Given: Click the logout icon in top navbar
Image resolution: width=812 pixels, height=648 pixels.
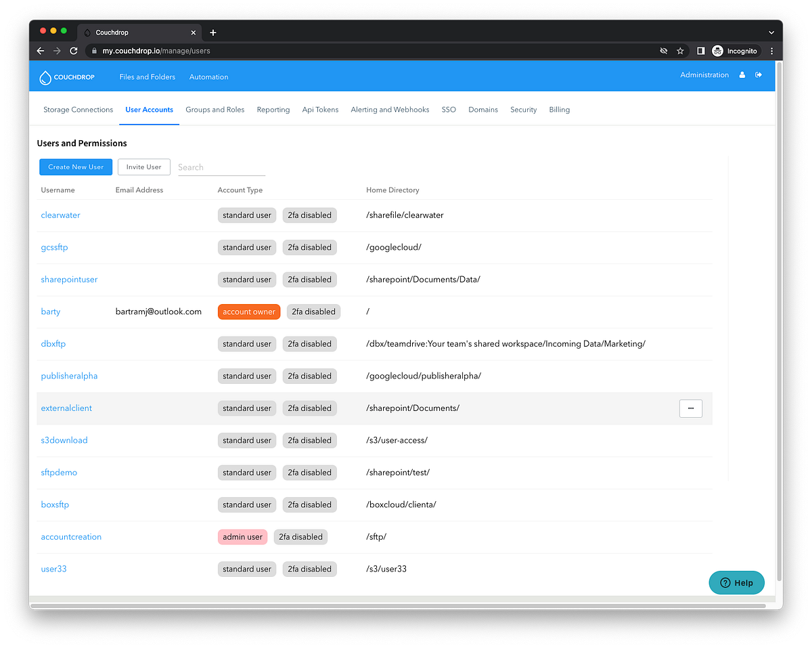Looking at the screenshot, I should (x=759, y=74).
